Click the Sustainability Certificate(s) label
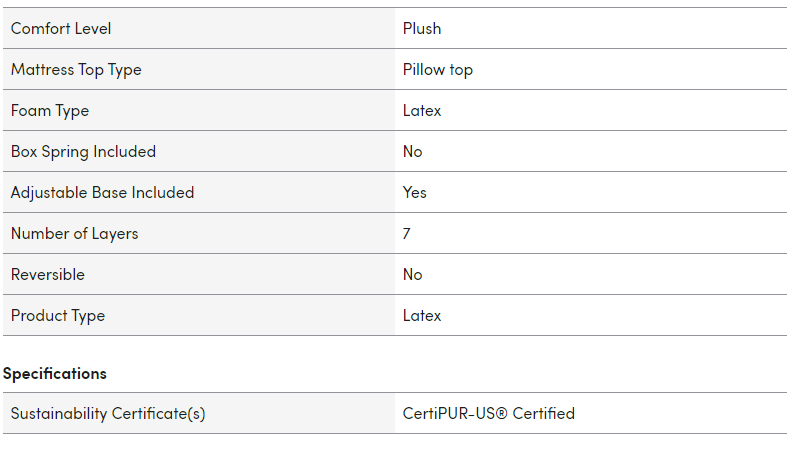 (108, 413)
